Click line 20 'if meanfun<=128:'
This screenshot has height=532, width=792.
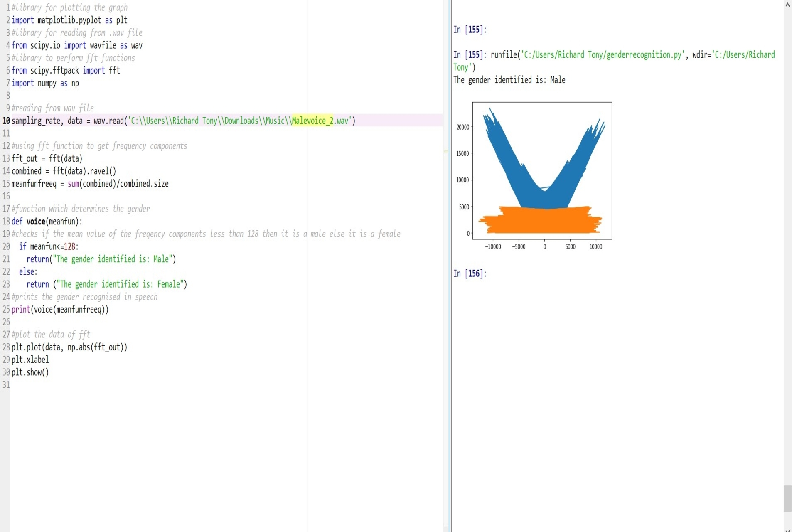click(x=49, y=246)
